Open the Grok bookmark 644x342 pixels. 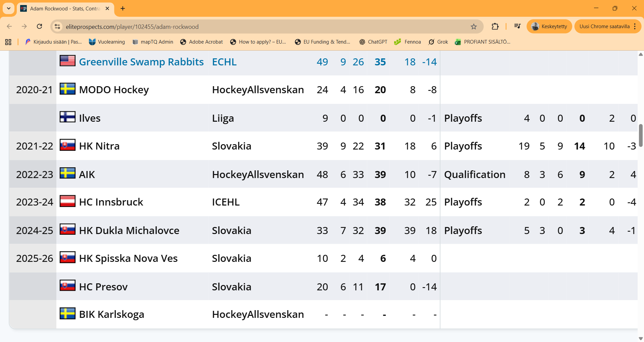(x=438, y=42)
